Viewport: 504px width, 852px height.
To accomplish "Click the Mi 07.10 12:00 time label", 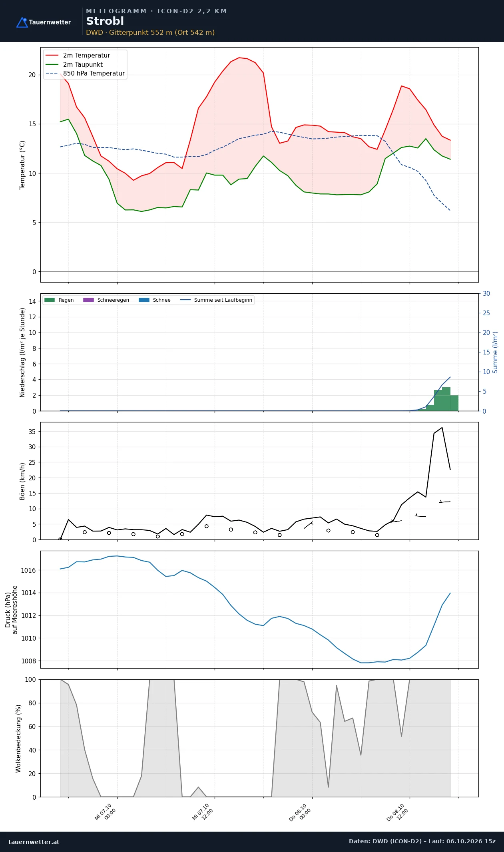I will 203,812.
